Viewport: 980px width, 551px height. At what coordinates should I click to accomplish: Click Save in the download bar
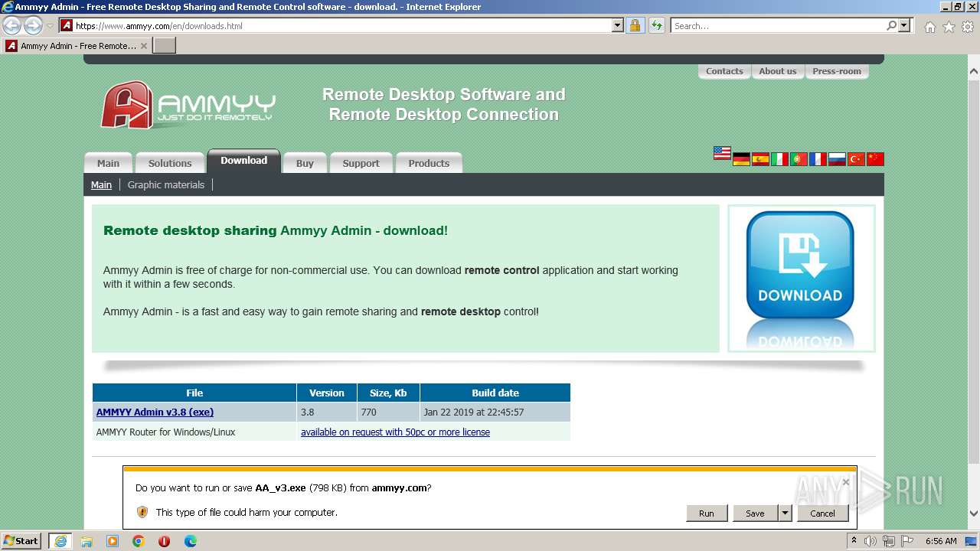point(755,514)
